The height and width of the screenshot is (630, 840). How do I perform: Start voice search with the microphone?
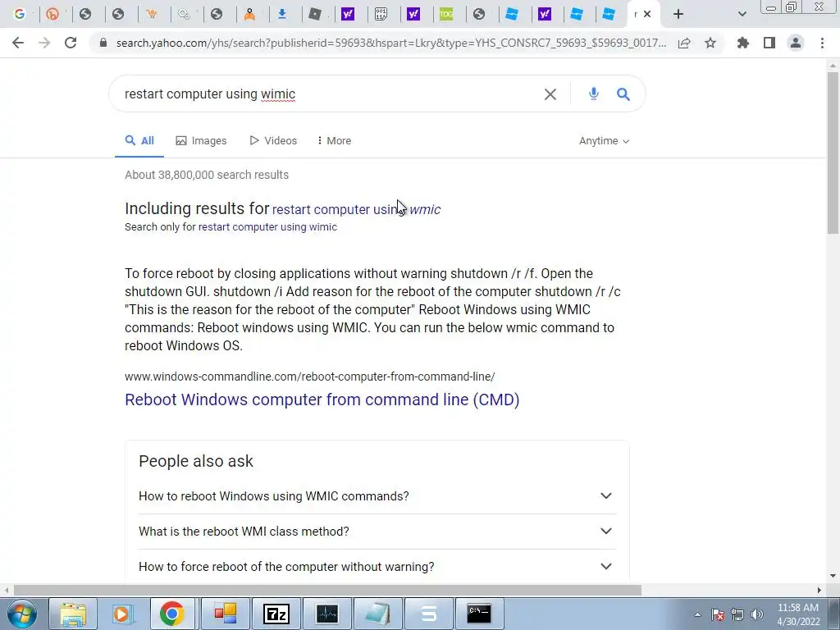tap(594, 94)
